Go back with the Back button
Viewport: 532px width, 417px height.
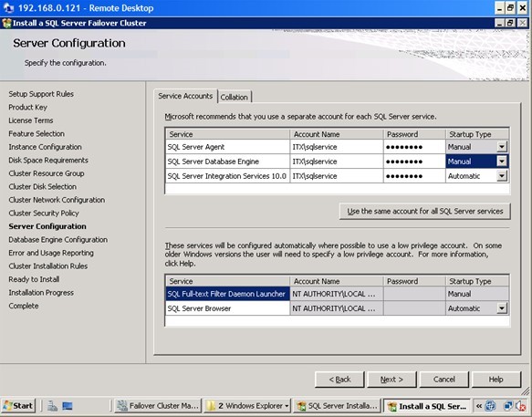(x=339, y=380)
